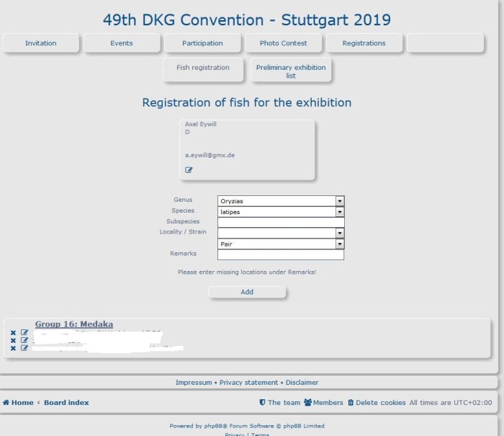The image size is (504, 436).
Task: Switch to Preliminary exhibition list tab
Action: pos(291,71)
